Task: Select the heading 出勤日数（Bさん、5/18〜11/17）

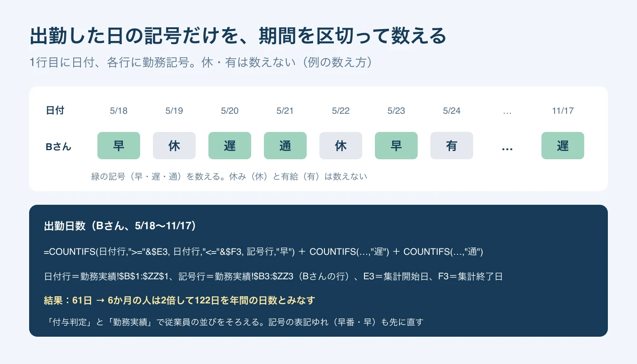Action: (x=120, y=226)
